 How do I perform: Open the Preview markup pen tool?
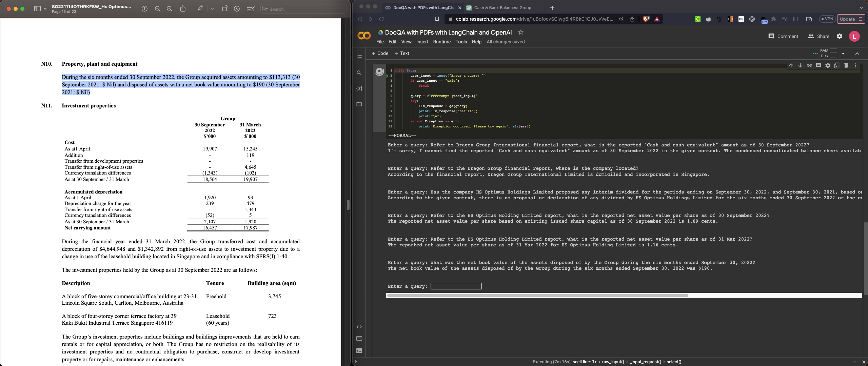coord(200,9)
